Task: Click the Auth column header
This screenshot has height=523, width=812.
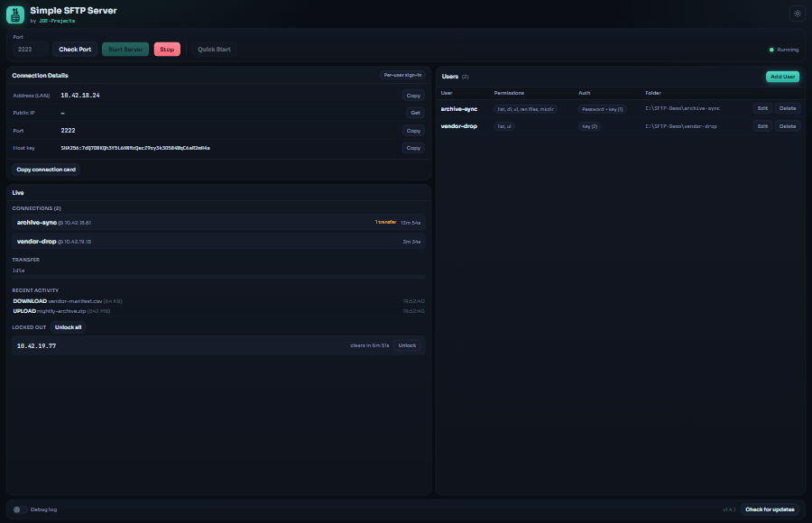Action: click(584, 93)
